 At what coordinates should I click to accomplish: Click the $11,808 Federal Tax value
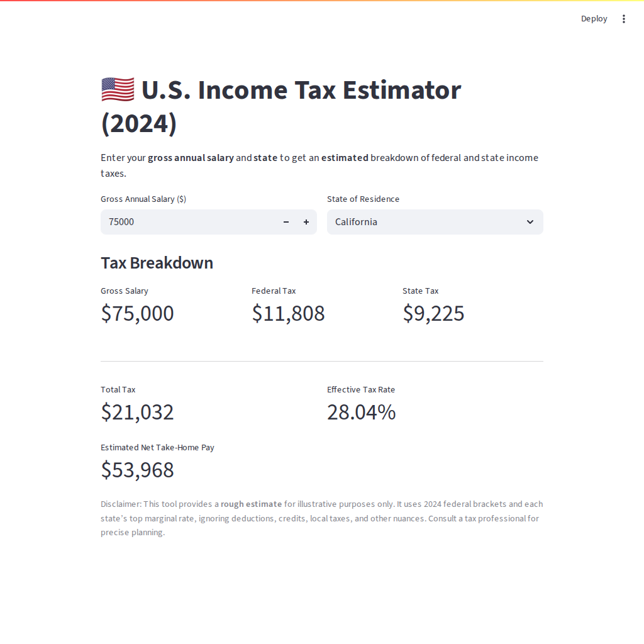[x=288, y=313]
